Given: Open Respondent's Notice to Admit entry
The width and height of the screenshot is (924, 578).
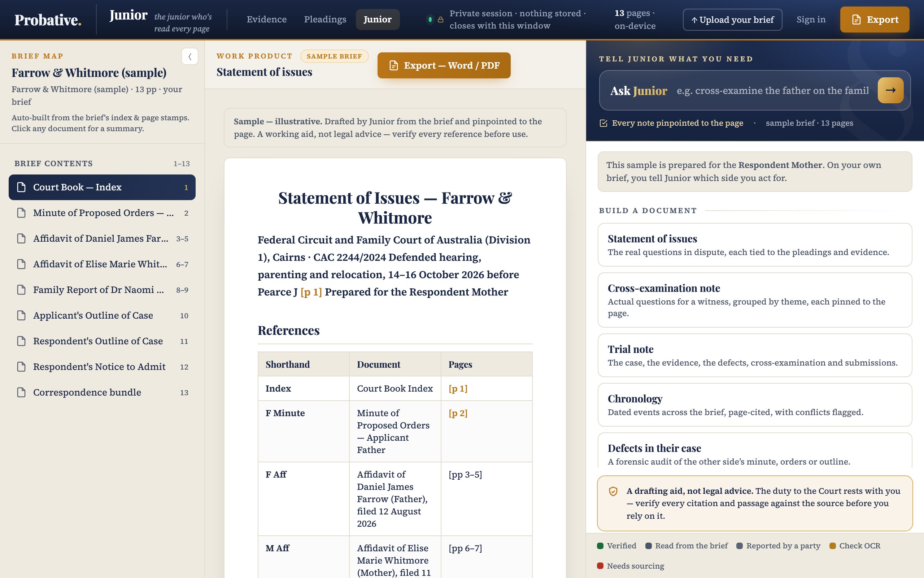Looking at the screenshot, I should 102,367.
